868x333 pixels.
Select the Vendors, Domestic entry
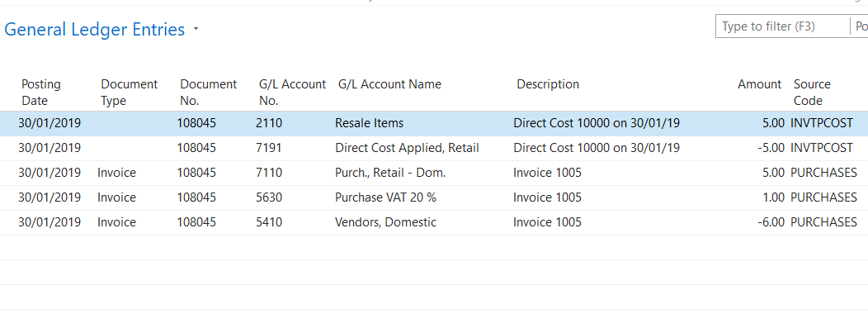[385, 223]
